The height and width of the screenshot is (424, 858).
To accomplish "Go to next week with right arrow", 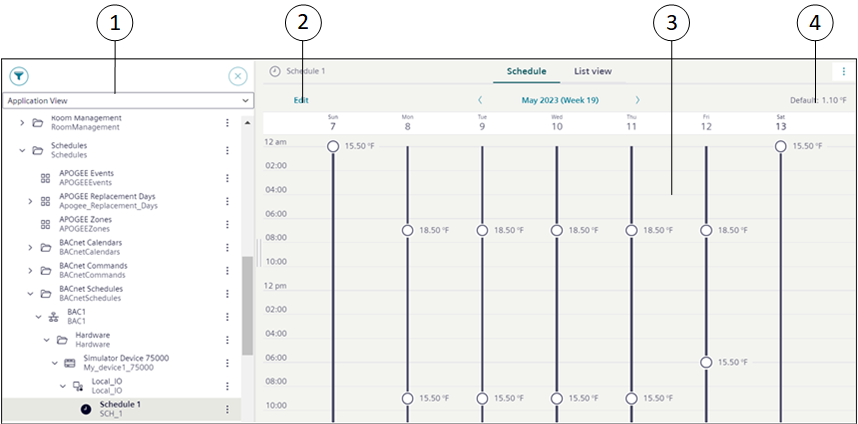I will 637,100.
